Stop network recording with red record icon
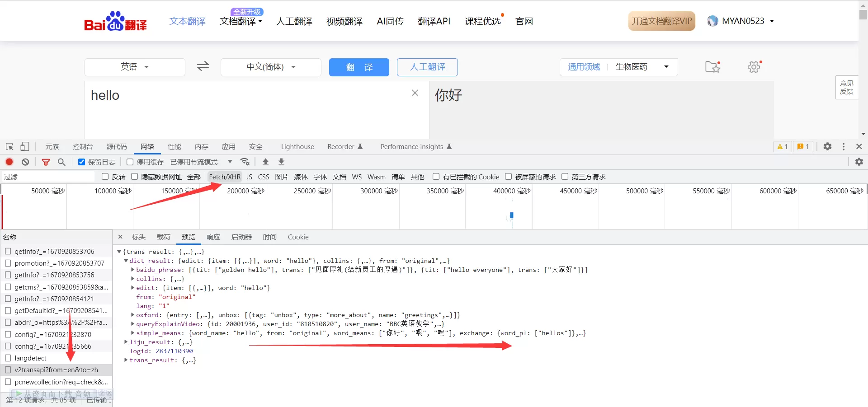The width and height of the screenshot is (868, 407). [9, 162]
